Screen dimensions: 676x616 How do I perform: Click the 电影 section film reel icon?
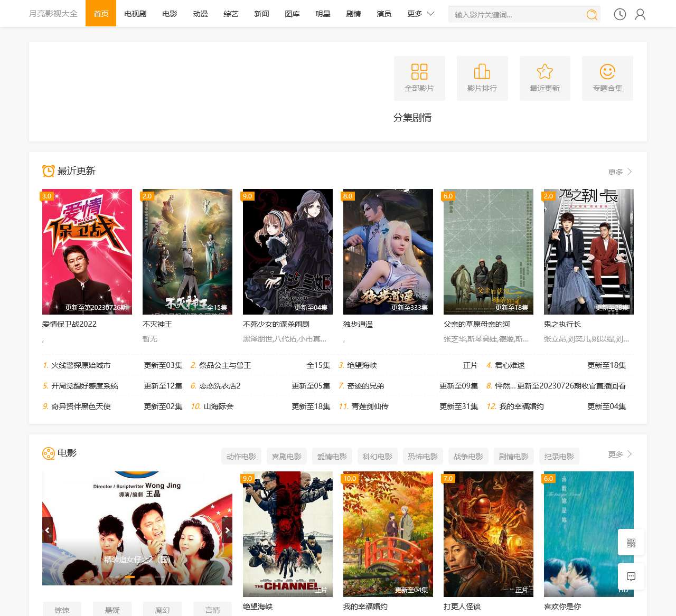click(x=49, y=453)
